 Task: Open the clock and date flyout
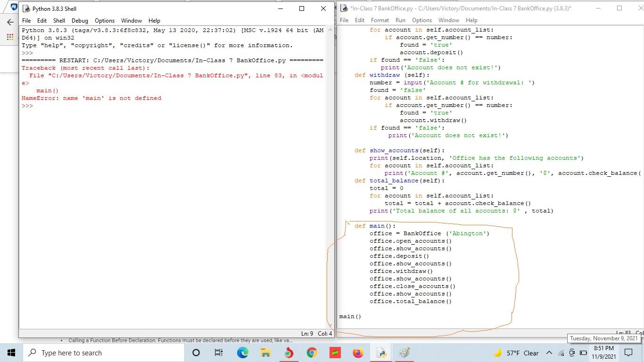coord(603,353)
